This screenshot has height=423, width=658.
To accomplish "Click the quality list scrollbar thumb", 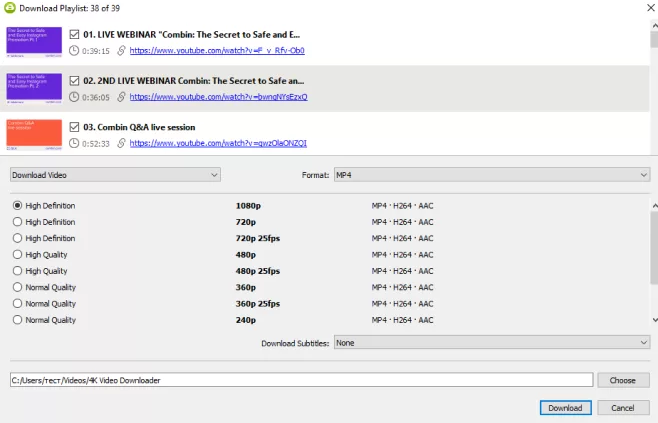I will tap(654, 248).
